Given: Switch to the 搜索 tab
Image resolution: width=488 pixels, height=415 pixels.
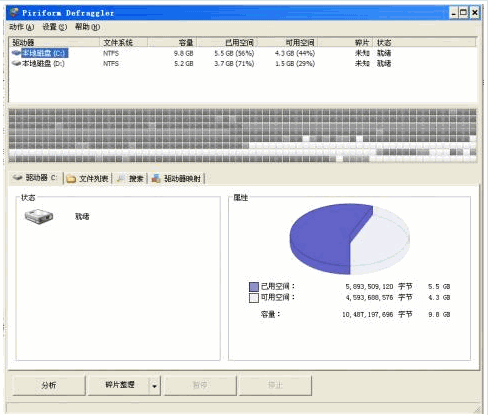Looking at the screenshot, I should [131, 179].
